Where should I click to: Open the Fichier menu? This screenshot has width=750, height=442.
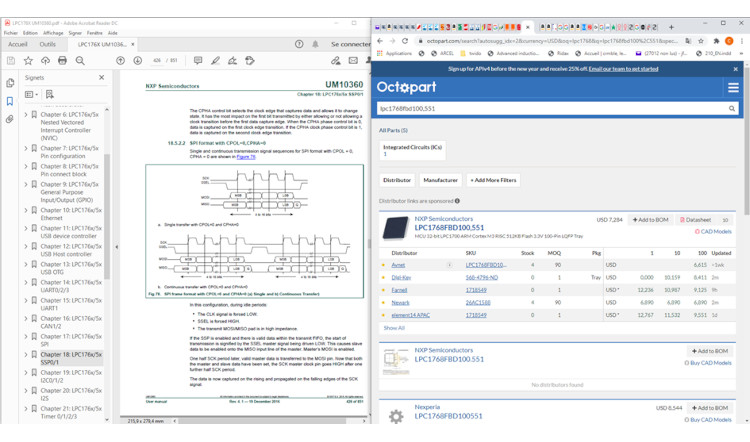pos(11,33)
